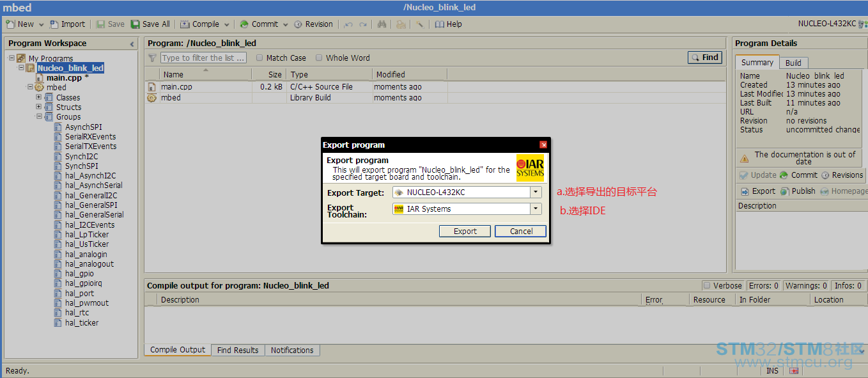Screen dimensions: 868x378
Task: Select AsynchSPI in the Groups list
Action: click(83, 127)
